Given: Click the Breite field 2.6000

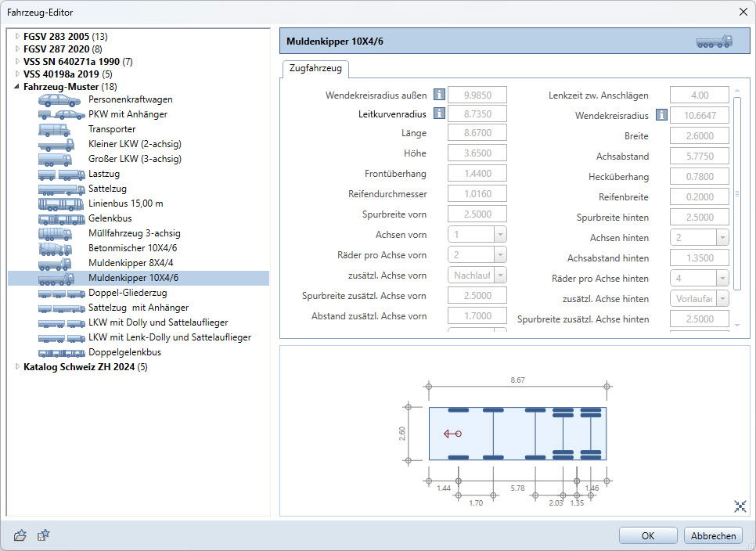Looking at the screenshot, I should (x=700, y=136).
